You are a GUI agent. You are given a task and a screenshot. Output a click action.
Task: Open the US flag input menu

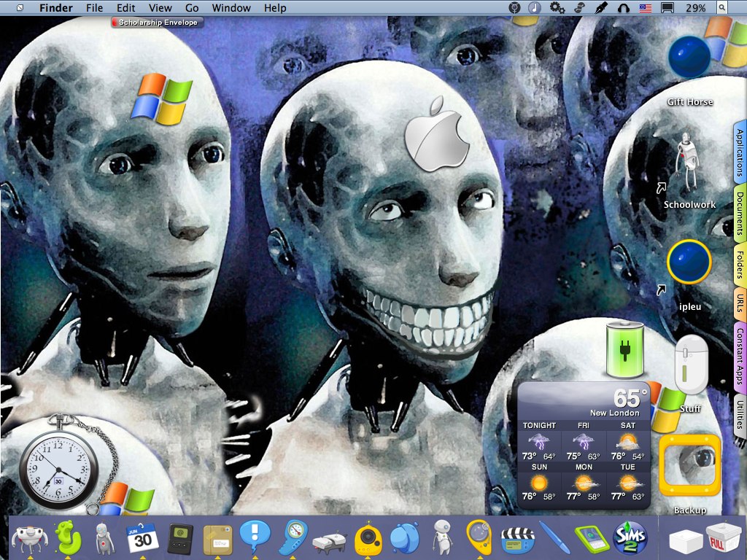(x=645, y=7)
